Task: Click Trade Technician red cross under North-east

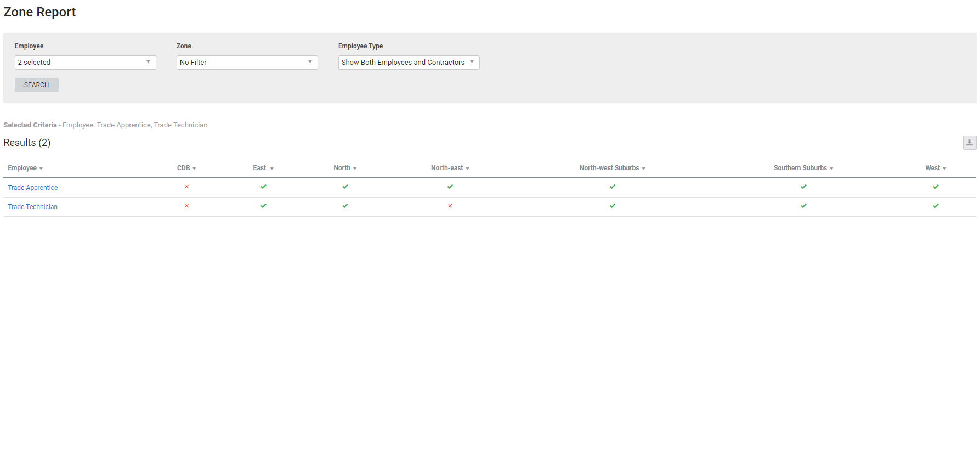Action: click(450, 206)
